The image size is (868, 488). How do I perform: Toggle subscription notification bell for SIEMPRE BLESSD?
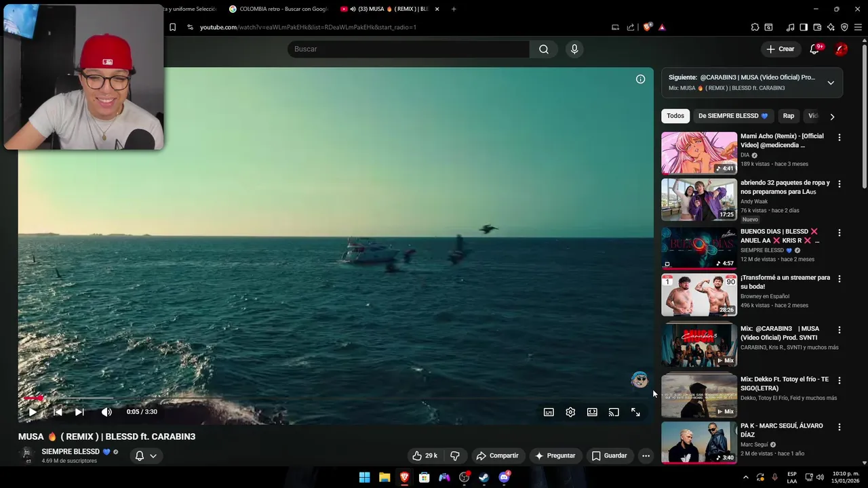point(146,455)
